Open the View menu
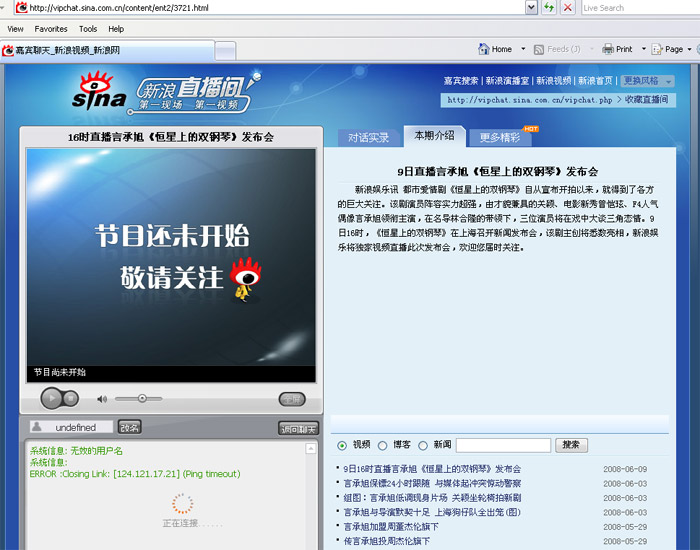This screenshot has width=700, height=550. 15,29
